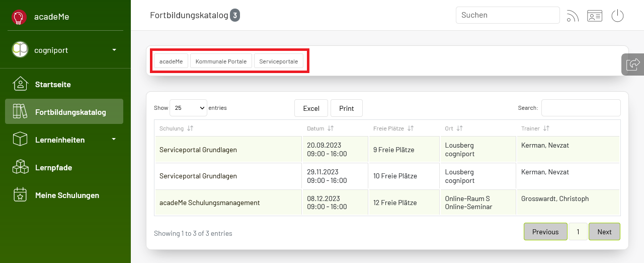Click the table Search input field
This screenshot has width=644, height=263.
coord(581,108)
